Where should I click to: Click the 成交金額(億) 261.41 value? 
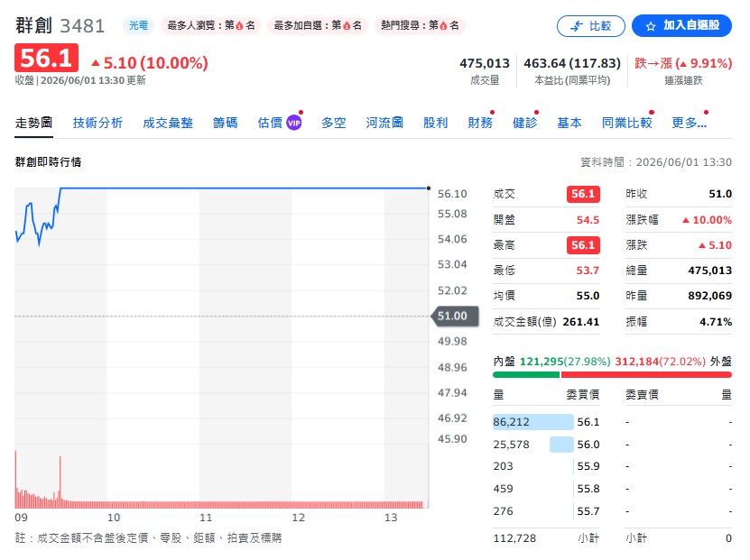tap(580, 322)
